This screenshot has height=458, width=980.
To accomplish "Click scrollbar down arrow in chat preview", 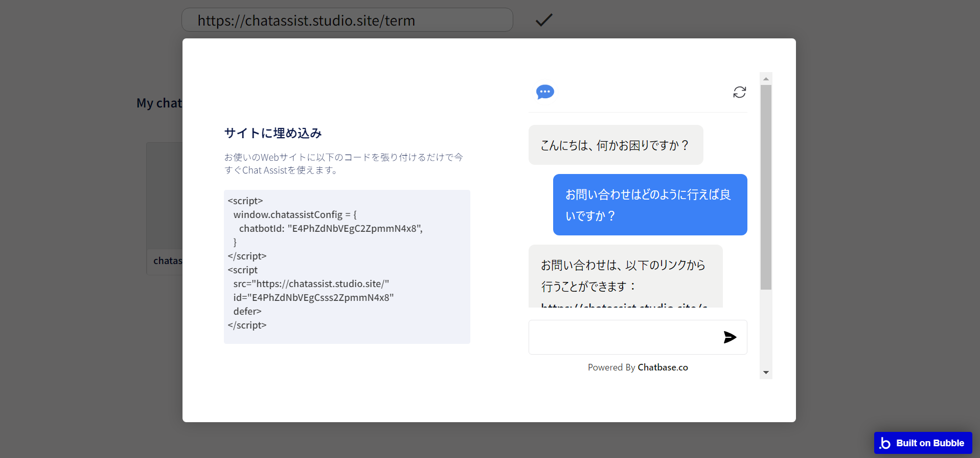I will [766, 373].
